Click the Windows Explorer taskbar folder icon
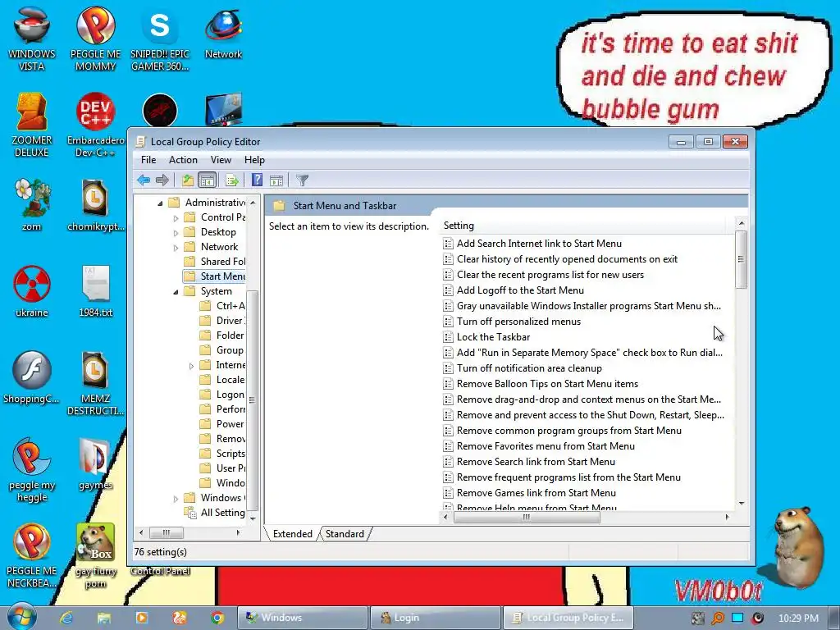Screen dimensions: 840x630 coord(104,618)
